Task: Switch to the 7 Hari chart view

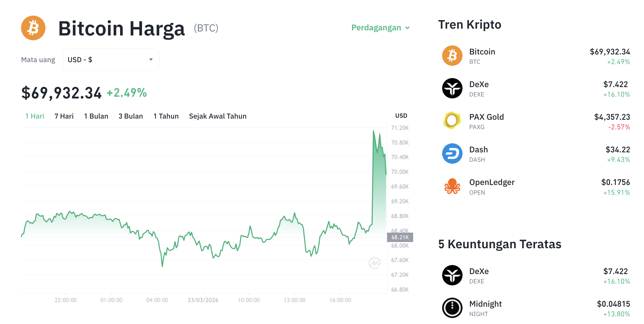Action: (x=64, y=116)
